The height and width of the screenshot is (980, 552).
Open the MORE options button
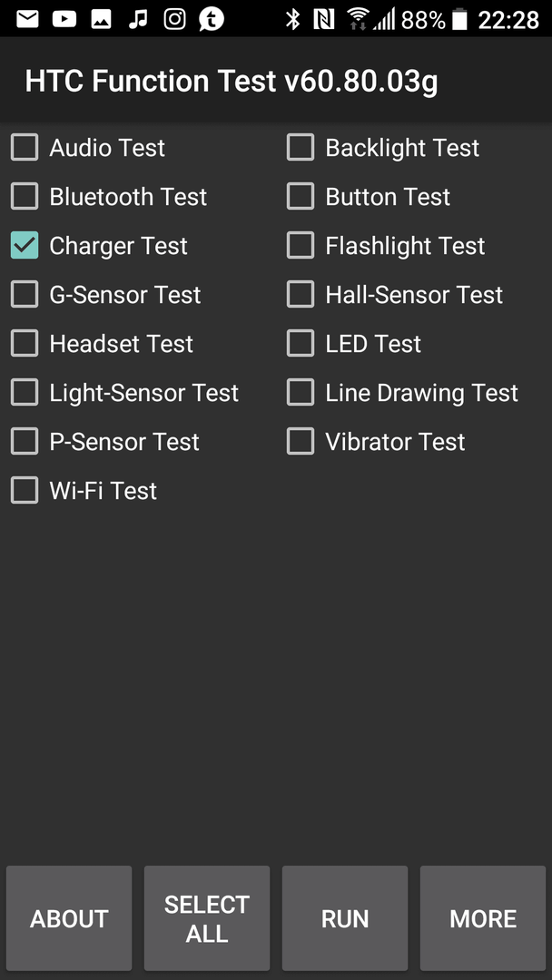(483, 918)
